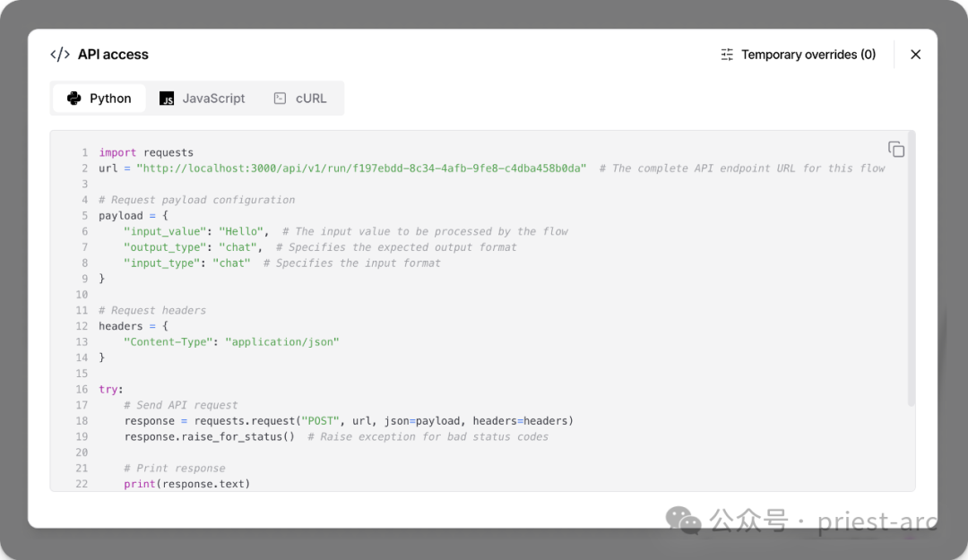Click the "API access" dialog title
The height and width of the screenshot is (560, 968).
tap(113, 55)
